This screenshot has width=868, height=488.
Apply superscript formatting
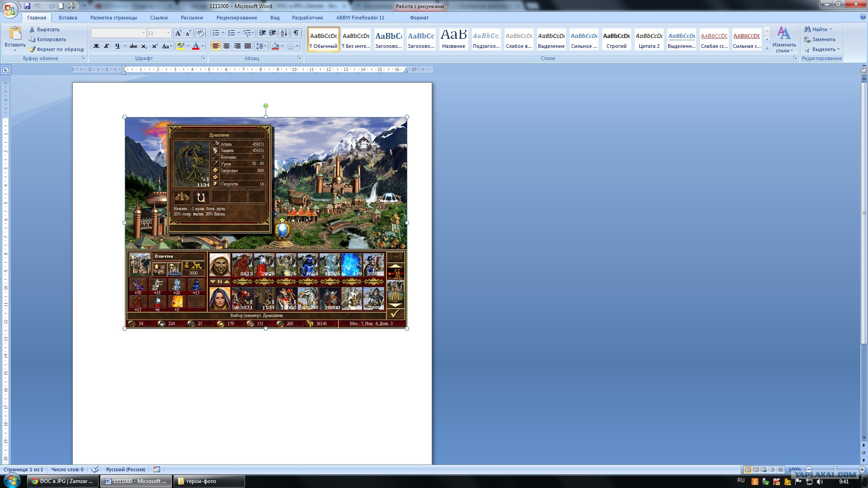tap(155, 46)
